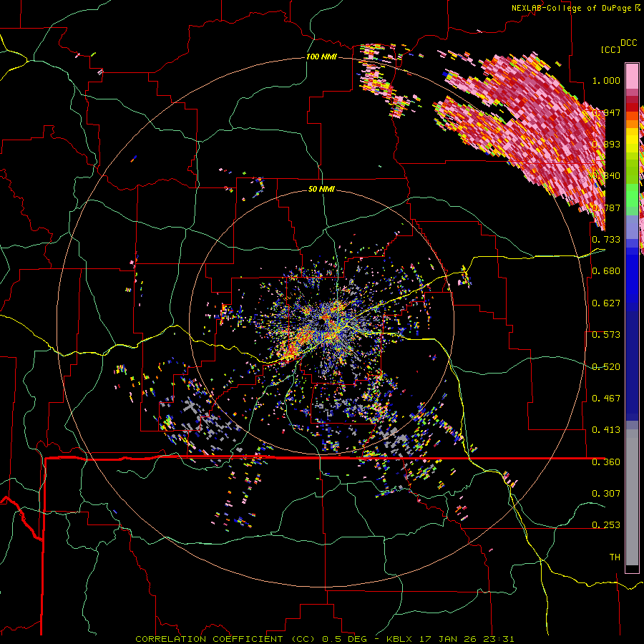644x644 pixels.
Task: Click the radar site at the range rings' center
Action: coord(321,323)
